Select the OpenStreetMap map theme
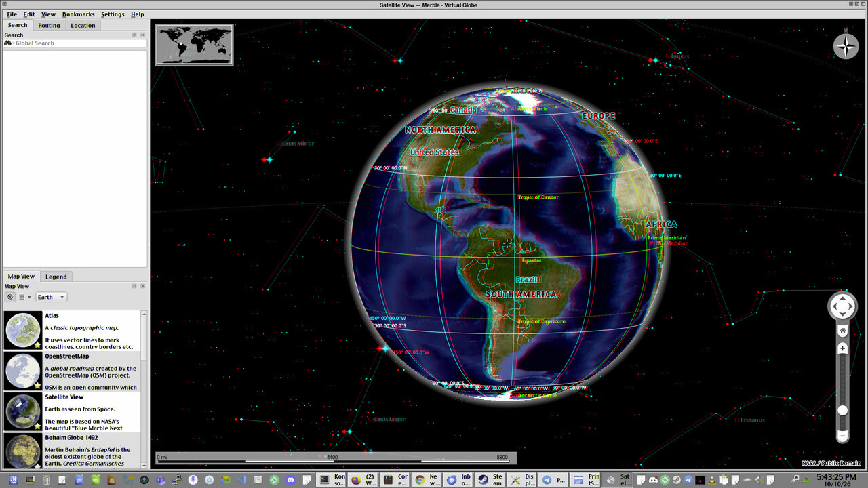The width and height of the screenshot is (868, 488). 71,371
